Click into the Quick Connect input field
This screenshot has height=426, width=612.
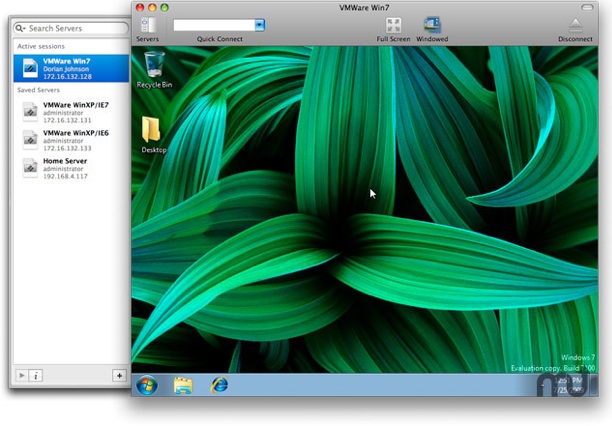point(214,25)
